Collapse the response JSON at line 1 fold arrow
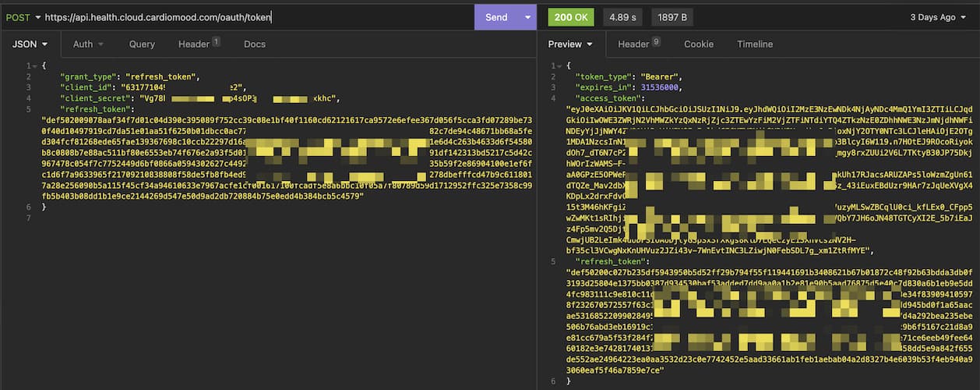 [559, 66]
